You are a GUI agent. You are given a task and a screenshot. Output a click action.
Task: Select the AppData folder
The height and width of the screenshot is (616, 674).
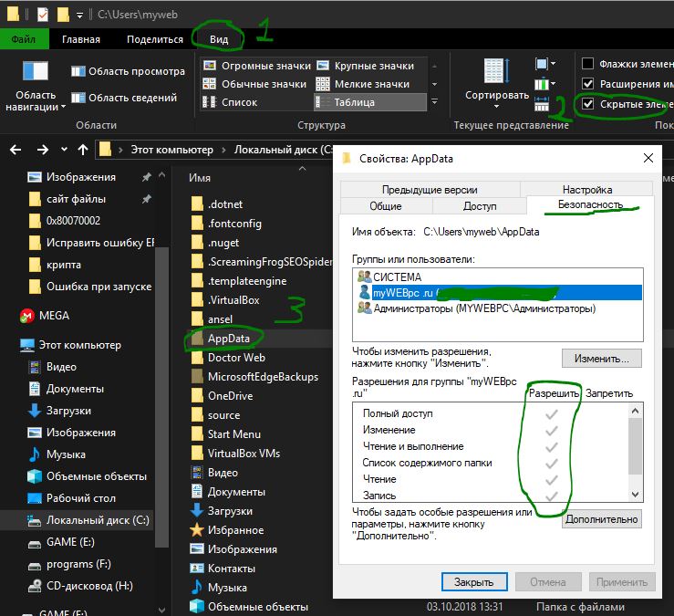click(229, 339)
